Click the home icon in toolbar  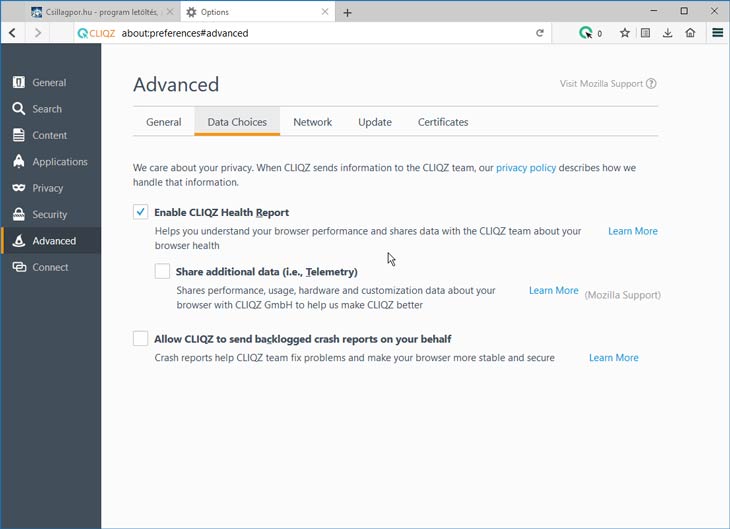pos(690,33)
